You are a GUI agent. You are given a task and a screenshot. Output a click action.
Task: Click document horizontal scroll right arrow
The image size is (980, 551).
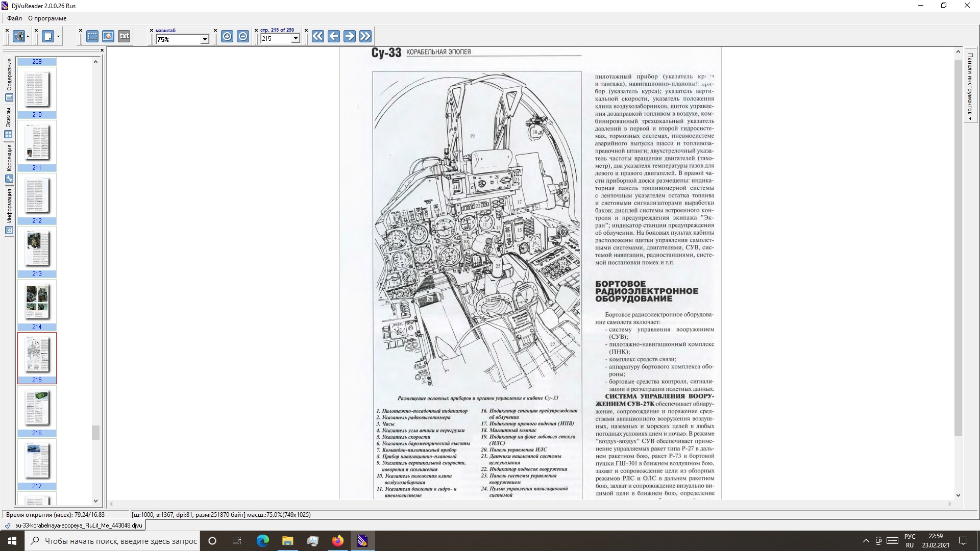click(950, 504)
